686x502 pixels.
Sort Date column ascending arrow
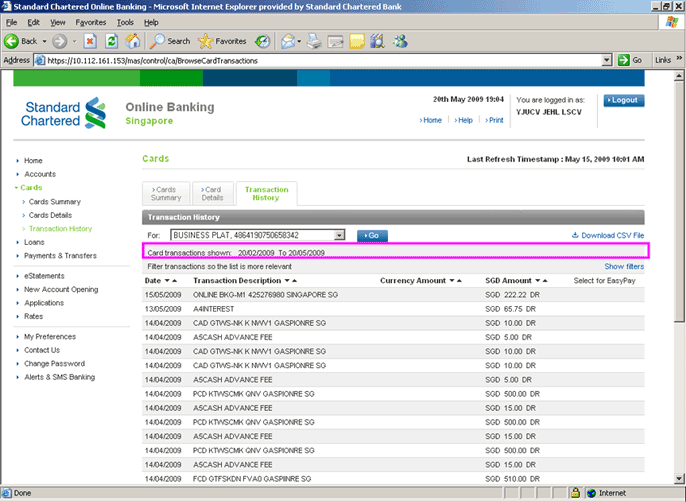174,281
